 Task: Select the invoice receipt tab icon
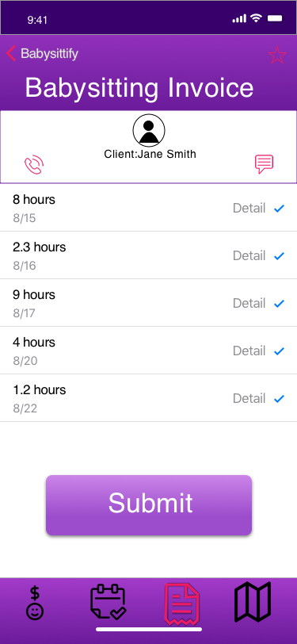pyautogui.click(x=182, y=604)
